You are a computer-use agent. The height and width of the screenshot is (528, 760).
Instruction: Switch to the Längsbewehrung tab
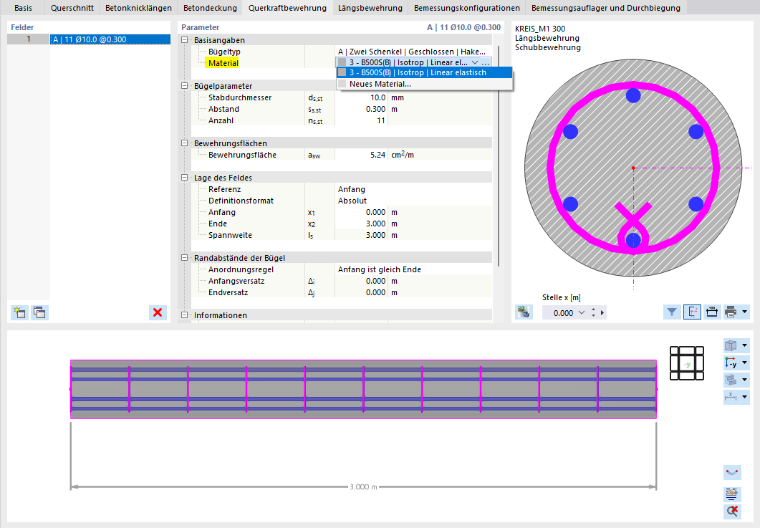[x=370, y=8]
